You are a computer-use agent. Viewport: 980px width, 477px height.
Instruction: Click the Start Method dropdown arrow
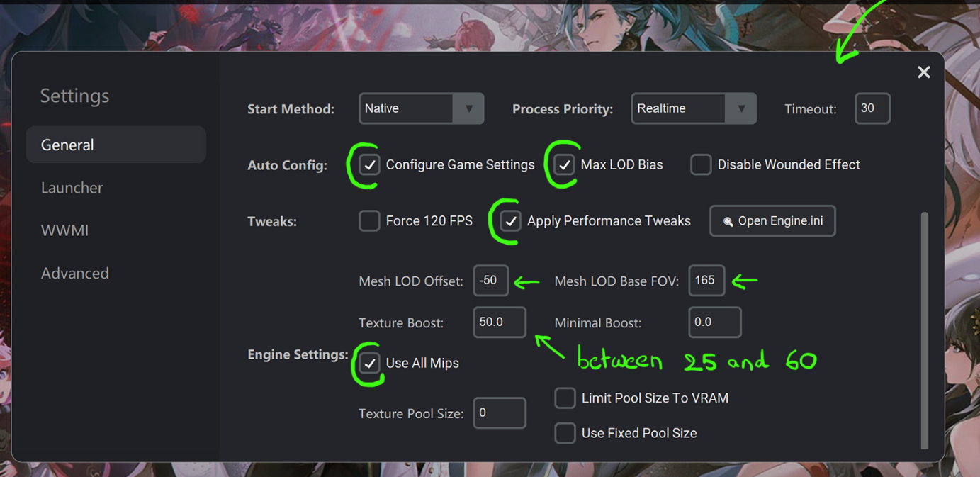pos(468,109)
